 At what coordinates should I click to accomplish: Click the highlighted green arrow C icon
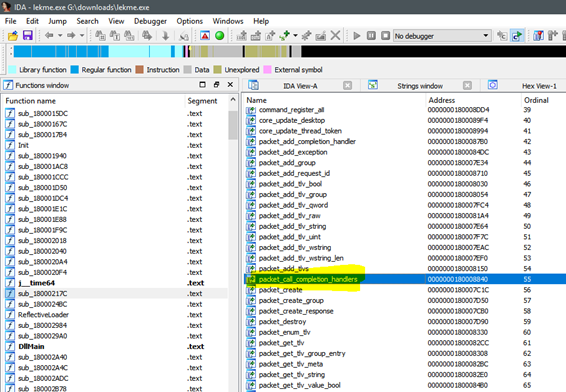click(x=517, y=35)
